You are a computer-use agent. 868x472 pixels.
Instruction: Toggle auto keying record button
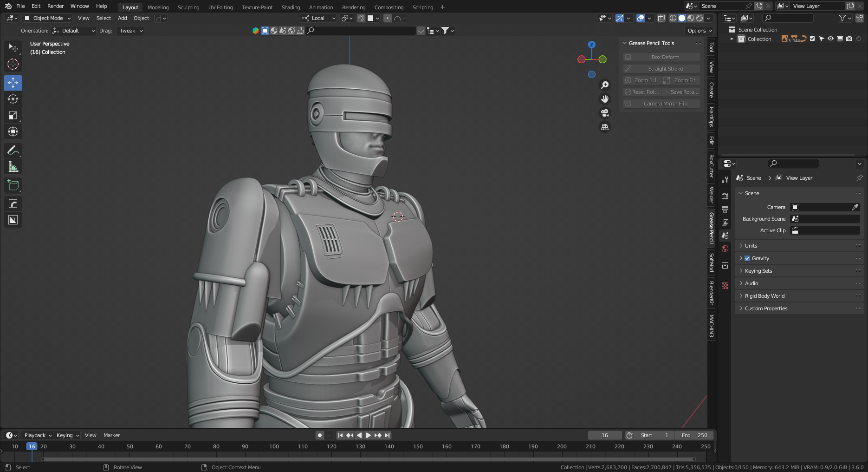(320, 435)
